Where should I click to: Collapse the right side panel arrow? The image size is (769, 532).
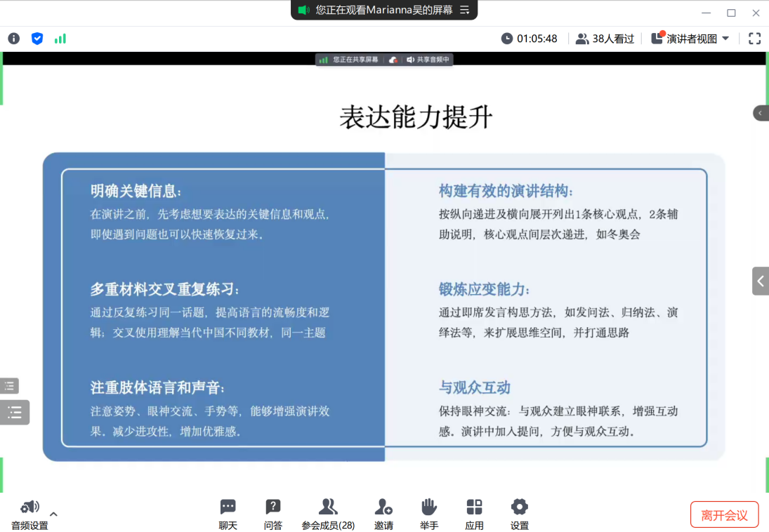pos(759,281)
